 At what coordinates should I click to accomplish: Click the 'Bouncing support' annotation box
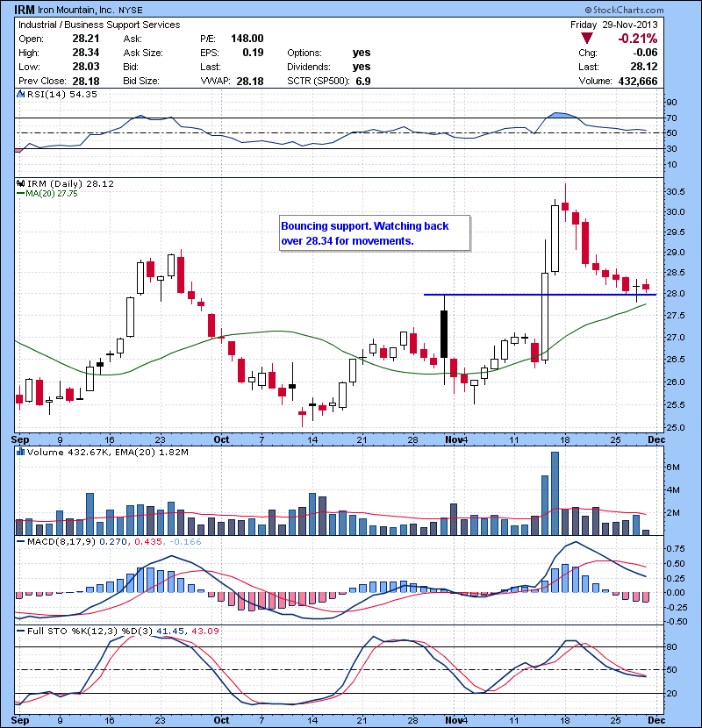(x=375, y=233)
